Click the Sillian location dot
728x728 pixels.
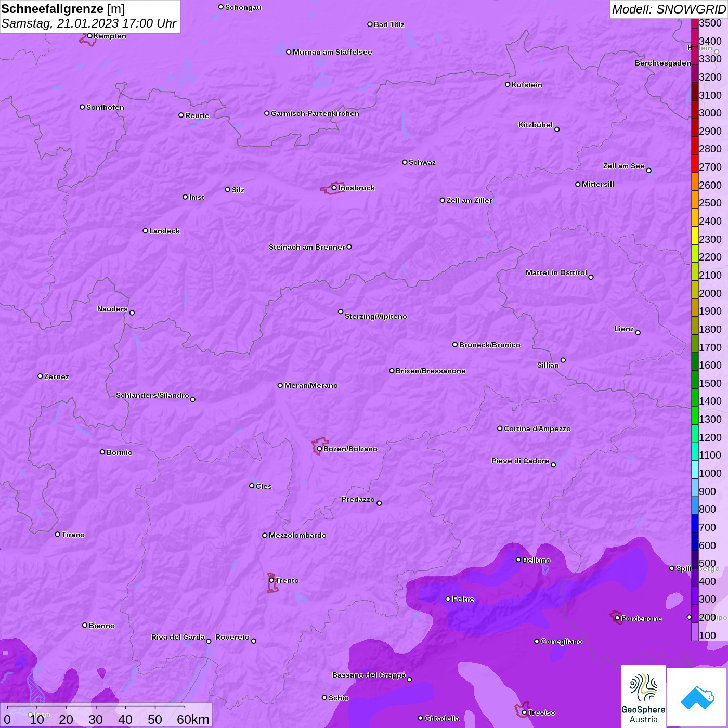(x=563, y=360)
